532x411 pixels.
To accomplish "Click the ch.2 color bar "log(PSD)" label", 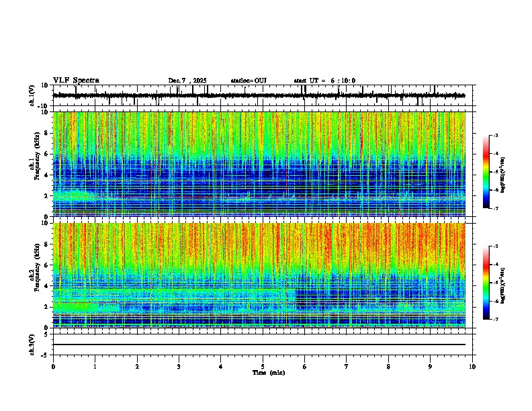I will tap(503, 285).
